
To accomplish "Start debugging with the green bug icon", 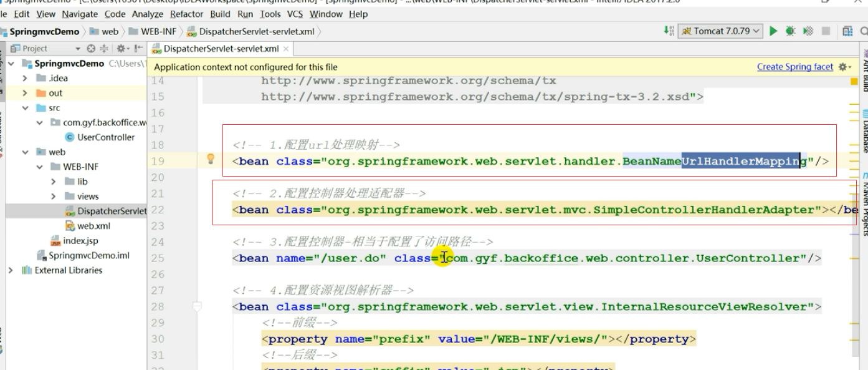I will click(791, 31).
